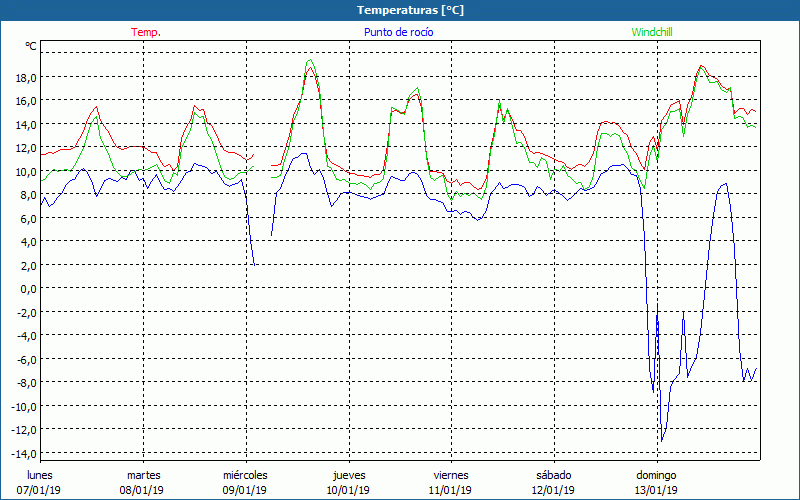Click the 8,0 y-axis value
800x500 pixels.
[29, 195]
